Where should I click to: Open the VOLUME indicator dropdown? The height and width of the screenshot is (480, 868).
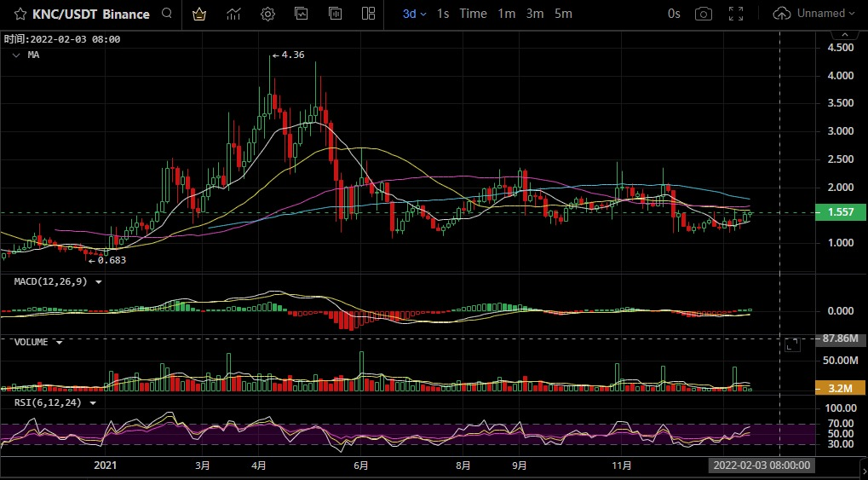[59, 342]
